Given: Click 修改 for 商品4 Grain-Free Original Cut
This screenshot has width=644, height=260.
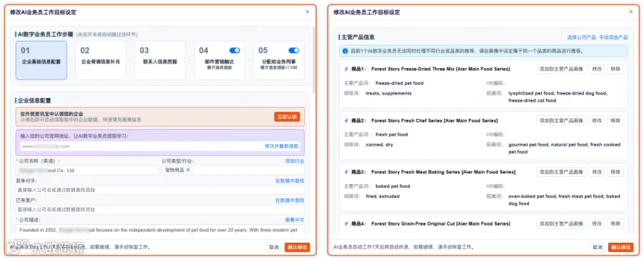Looking at the screenshot, I should [x=597, y=223].
